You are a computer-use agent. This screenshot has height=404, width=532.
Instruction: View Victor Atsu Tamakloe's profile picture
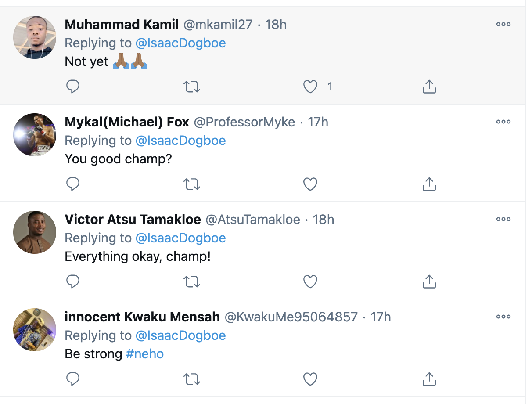35,232
